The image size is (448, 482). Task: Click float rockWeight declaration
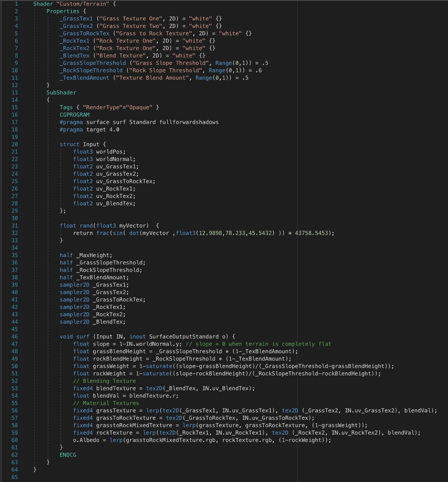click(227, 374)
